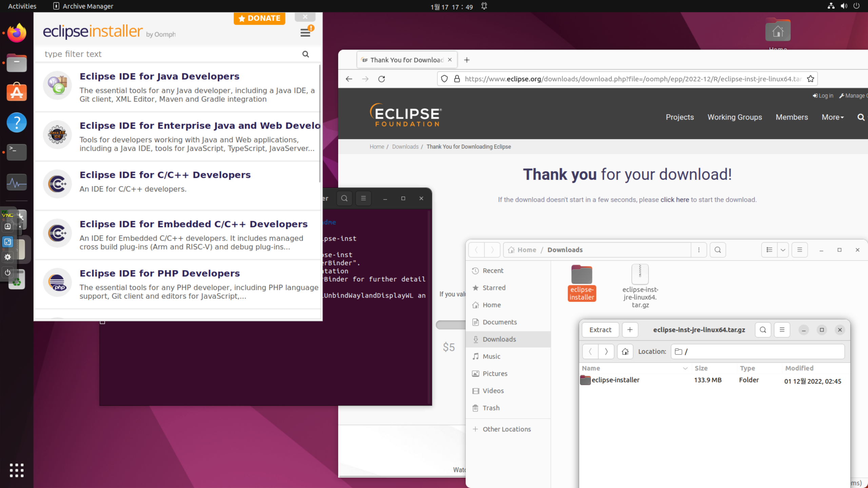Open the Members menu on eclipse.org

792,117
